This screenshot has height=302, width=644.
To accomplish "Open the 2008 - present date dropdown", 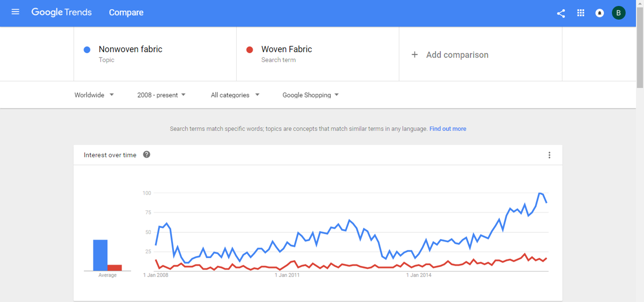I will click(161, 95).
